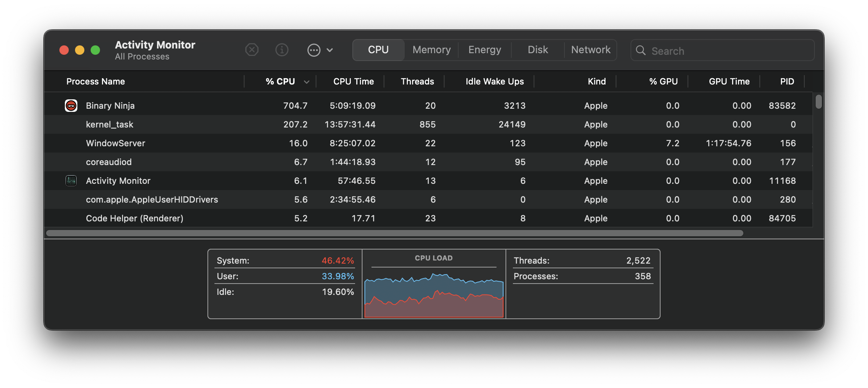
Task: Sort by % GPU column header
Action: 663,81
